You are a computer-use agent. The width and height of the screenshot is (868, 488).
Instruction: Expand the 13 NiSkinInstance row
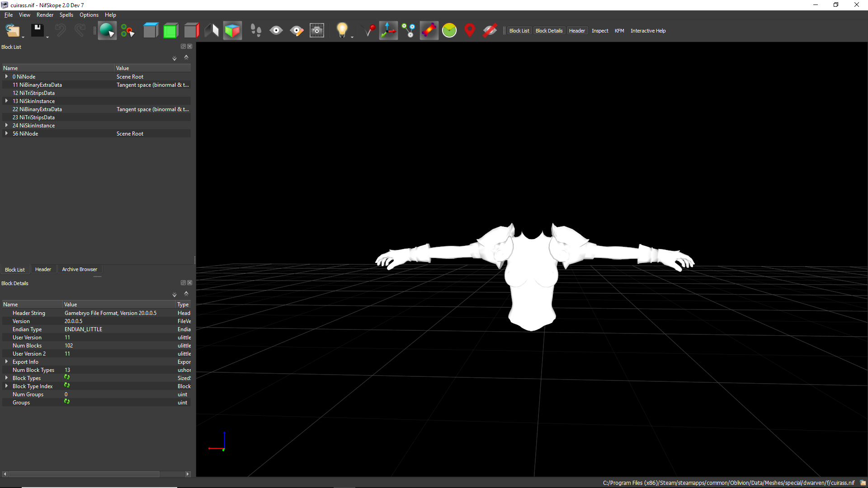click(x=6, y=101)
